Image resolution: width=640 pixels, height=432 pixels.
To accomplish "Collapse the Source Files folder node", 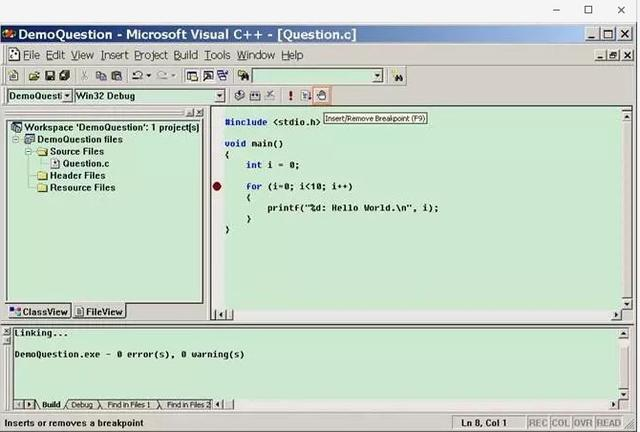I will coord(28,152).
